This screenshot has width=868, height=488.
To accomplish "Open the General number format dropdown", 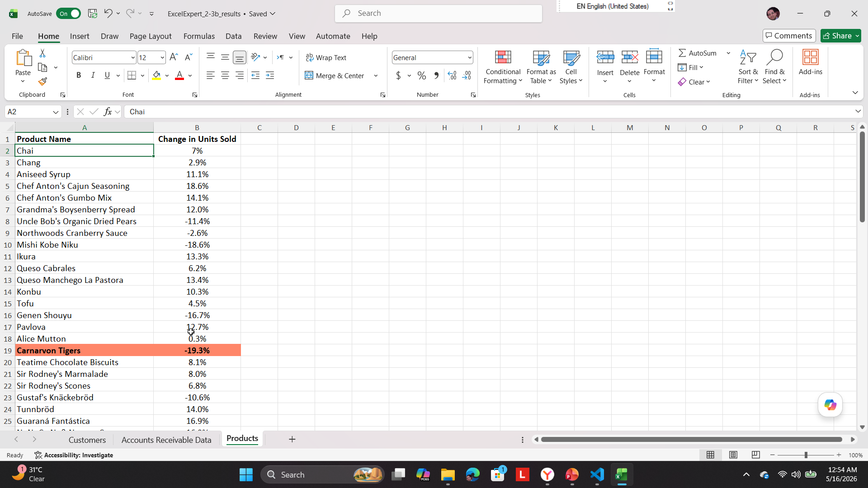I will click(470, 57).
